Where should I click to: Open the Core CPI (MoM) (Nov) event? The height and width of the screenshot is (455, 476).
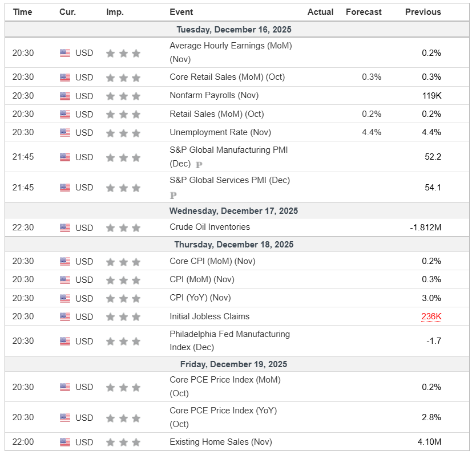[212, 261]
